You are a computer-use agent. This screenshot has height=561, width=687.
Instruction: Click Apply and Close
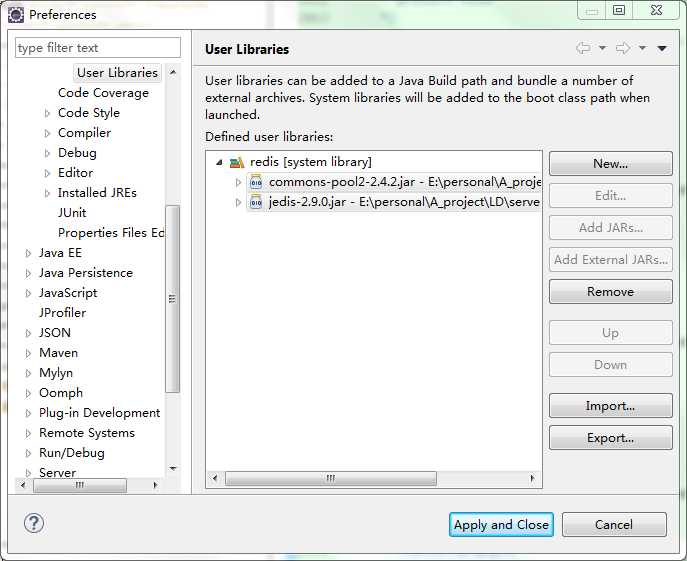coord(501,525)
